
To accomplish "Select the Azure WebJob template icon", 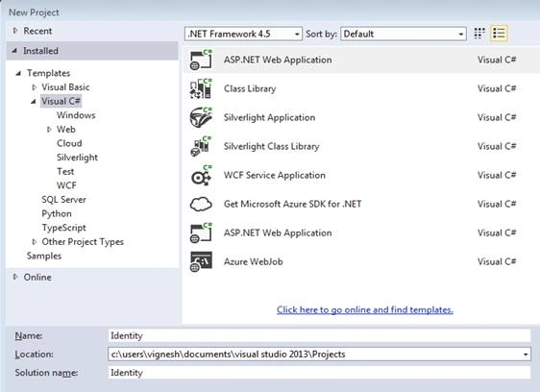I will pyautogui.click(x=201, y=261).
